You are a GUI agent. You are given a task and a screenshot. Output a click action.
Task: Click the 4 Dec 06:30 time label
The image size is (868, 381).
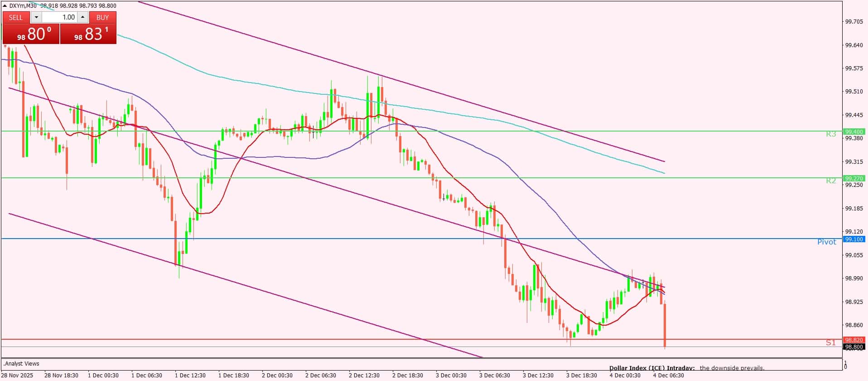669,376
